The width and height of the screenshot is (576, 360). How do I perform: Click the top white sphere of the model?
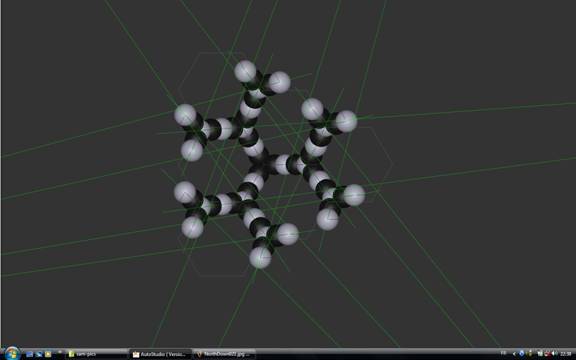coord(245,71)
